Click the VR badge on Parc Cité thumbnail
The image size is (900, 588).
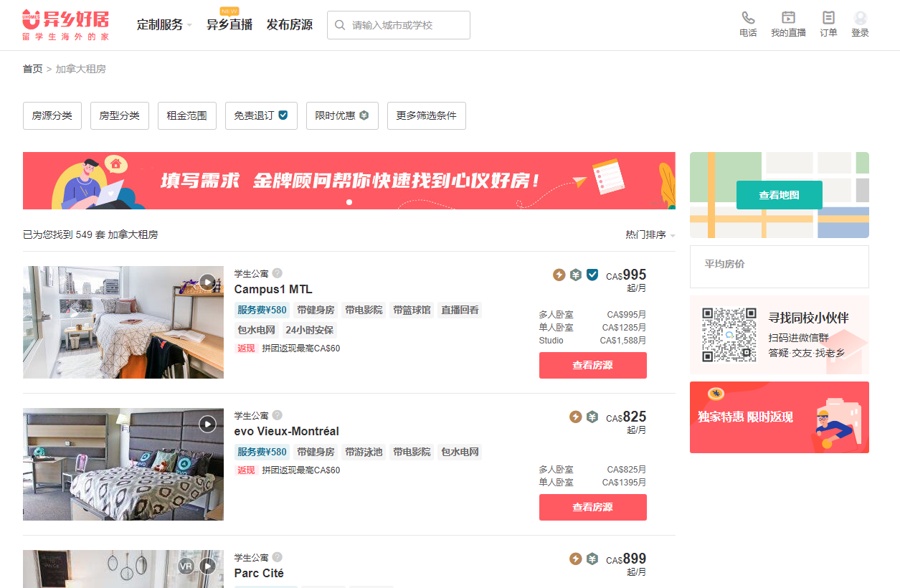point(186,566)
